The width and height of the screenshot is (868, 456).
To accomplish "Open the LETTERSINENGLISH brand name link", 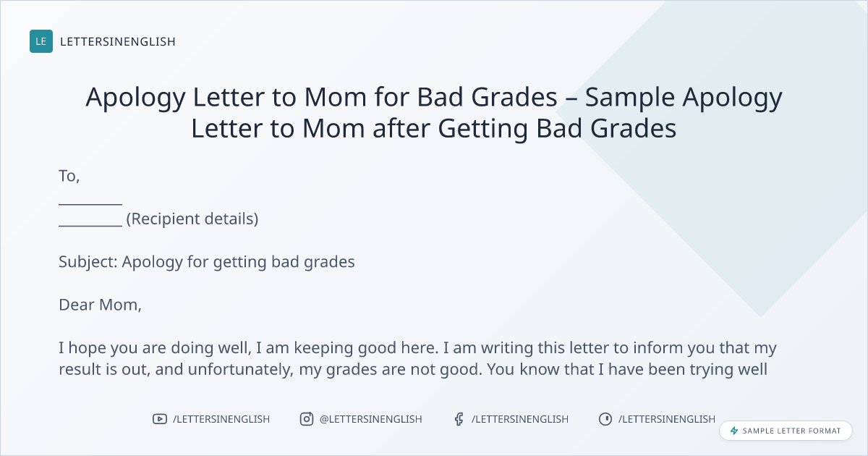I will tap(118, 41).
